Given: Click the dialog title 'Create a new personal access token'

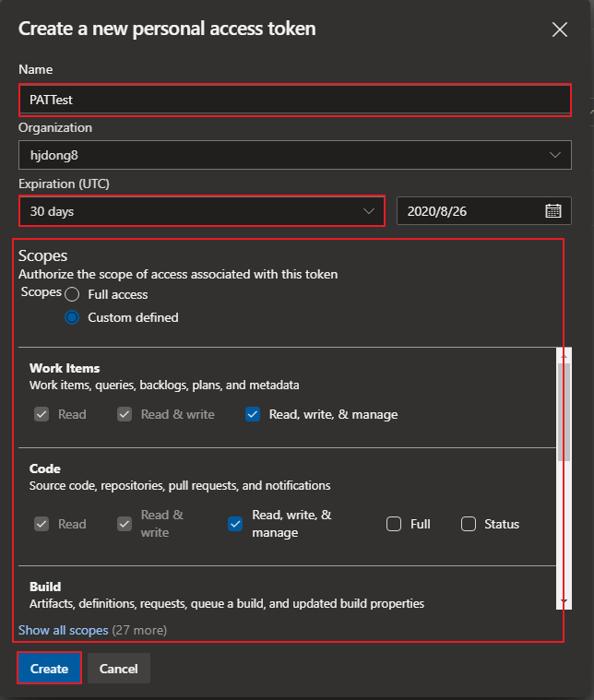Looking at the screenshot, I should point(167,29).
